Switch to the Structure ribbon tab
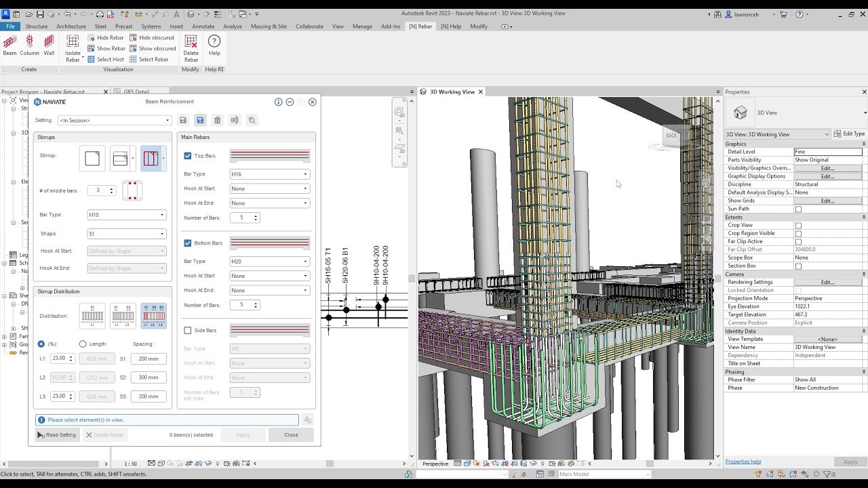The width and height of the screenshot is (868, 488). [x=37, y=26]
